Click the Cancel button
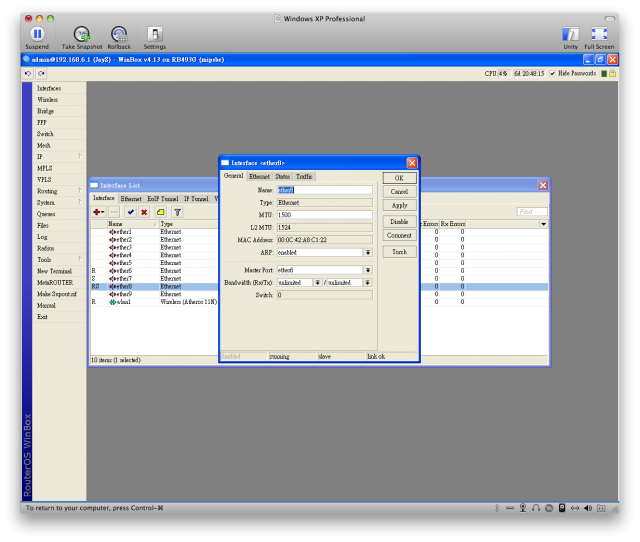Viewport: 640px width, 542px height. click(399, 191)
